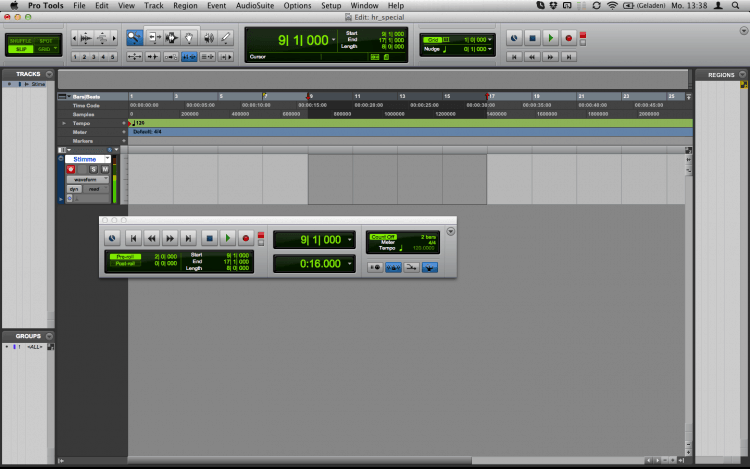Click Record button in top toolbar transport

[568, 38]
